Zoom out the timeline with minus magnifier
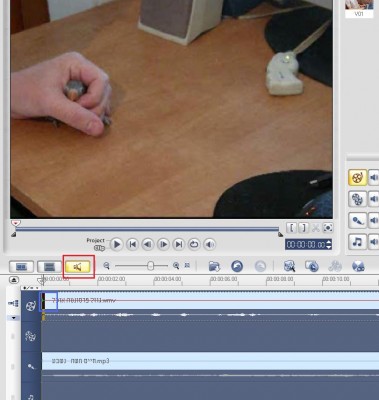The height and width of the screenshot is (400, 379). (x=106, y=266)
